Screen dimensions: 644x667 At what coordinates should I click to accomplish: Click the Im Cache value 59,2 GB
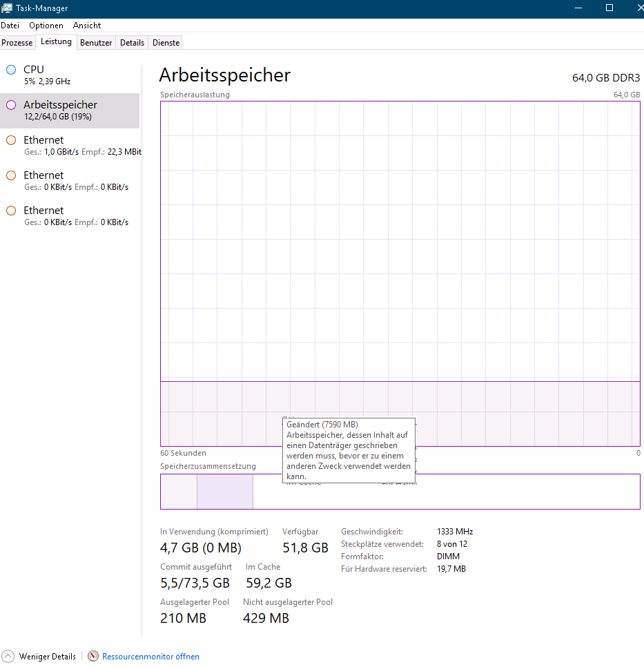(x=269, y=583)
